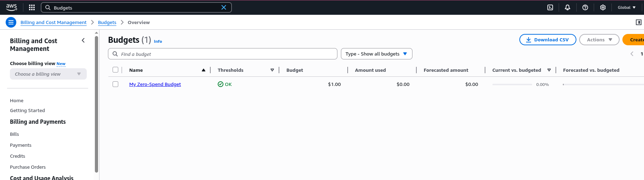Click the Forecasted vs. budgeted progress bar
This screenshot has width=644, height=180.
click(x=603, y=85)
